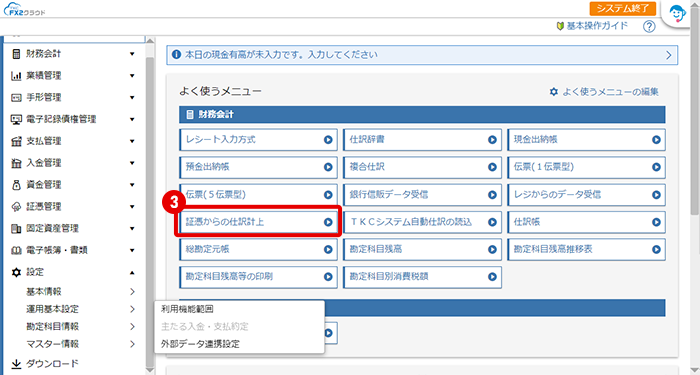The image size is (700, 375).
Task: Expand the 証憑管理 sidebar menu arrow
Action: pyautogui.click(x=132, y=207)
